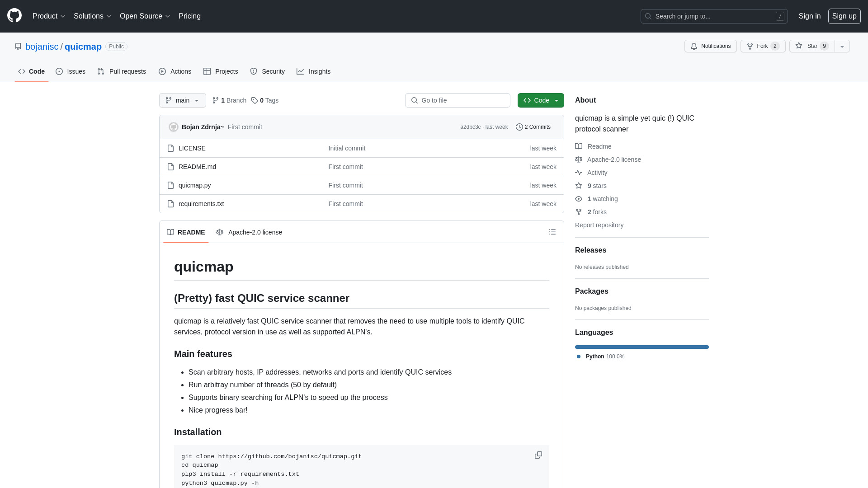
Task: Open the README.md file
Action: (x=197, y=167)
